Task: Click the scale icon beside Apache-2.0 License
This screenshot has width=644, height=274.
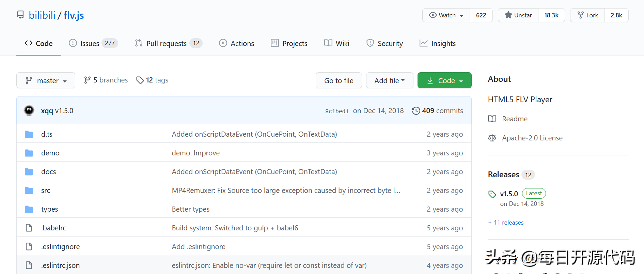Action: pos(492,138)
